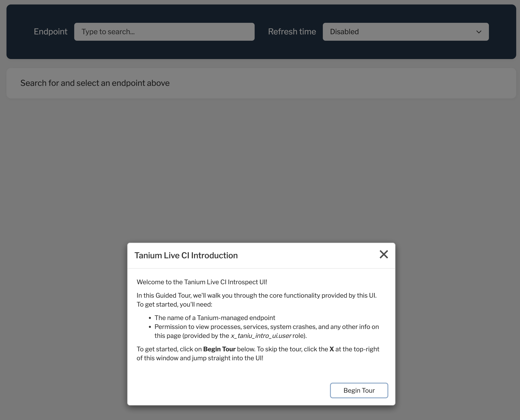Click the Tanium-managed endpoint bullet item

click(215, 318)
